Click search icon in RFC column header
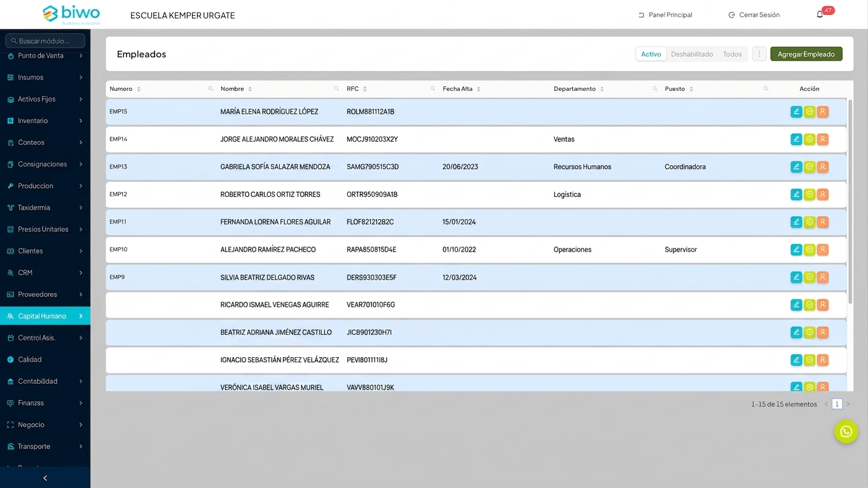868x488 pixels. click(433, 89)
